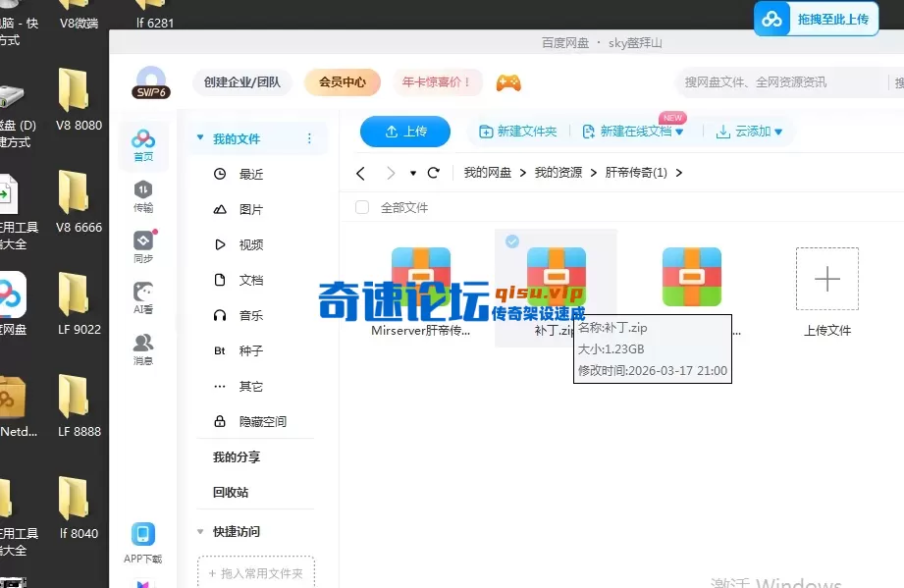Click the 上传 upload button
Screen dimensions: 904x588
[x=405, y=131]
